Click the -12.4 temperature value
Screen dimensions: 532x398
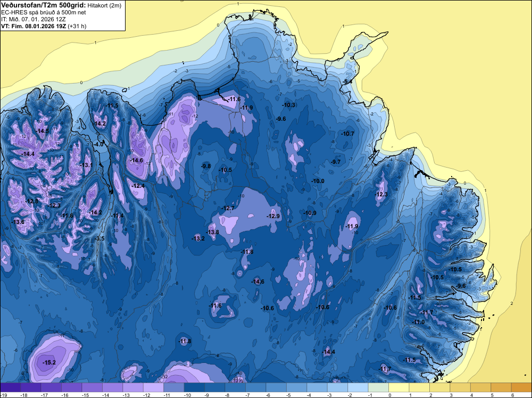138,186
